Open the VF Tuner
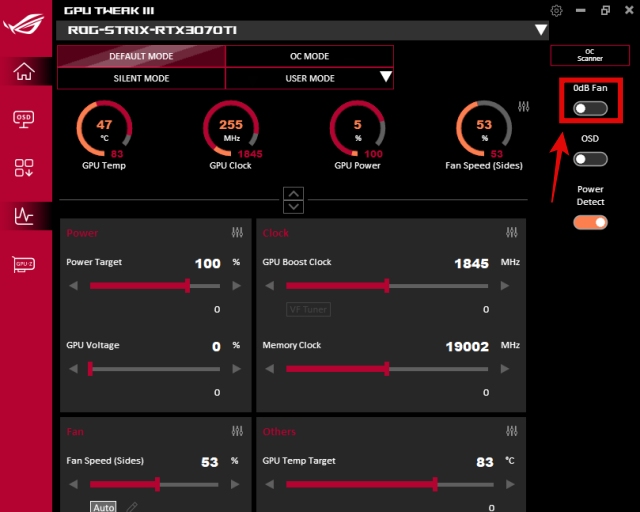 click(308, 309)
